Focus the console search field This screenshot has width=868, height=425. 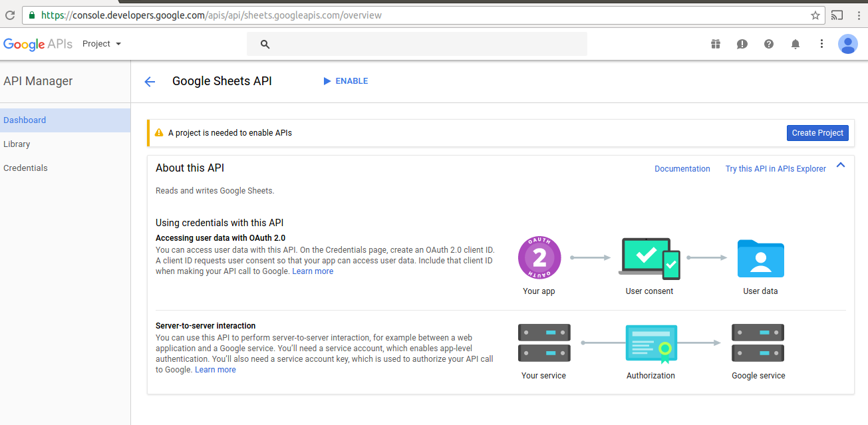click(x=417, y=44)
